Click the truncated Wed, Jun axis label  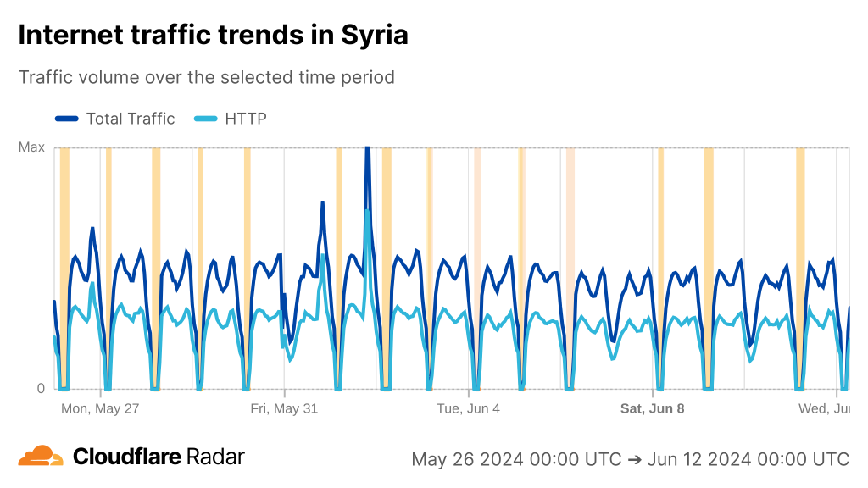click(824, 408)
